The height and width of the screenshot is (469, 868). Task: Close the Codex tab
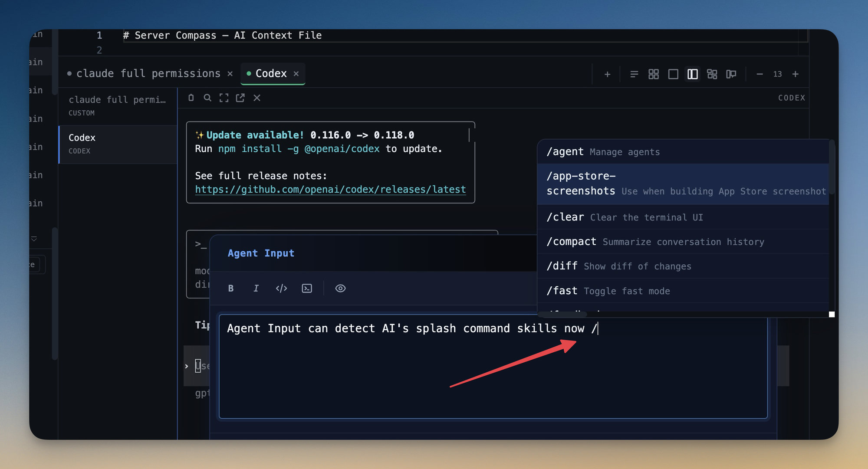(296, 74)
